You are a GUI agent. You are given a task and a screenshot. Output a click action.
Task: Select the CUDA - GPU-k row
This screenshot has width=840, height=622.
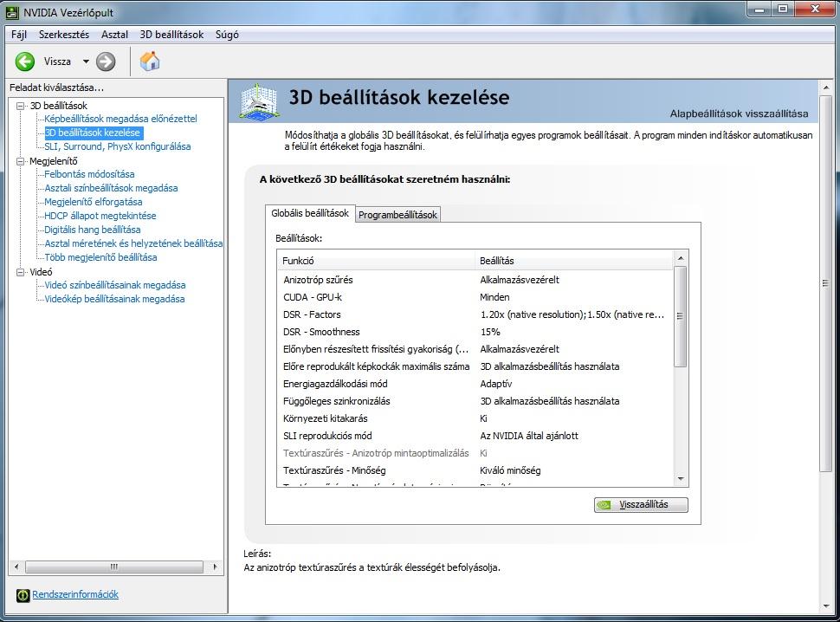pyautogui.click(x=475, y=297)
